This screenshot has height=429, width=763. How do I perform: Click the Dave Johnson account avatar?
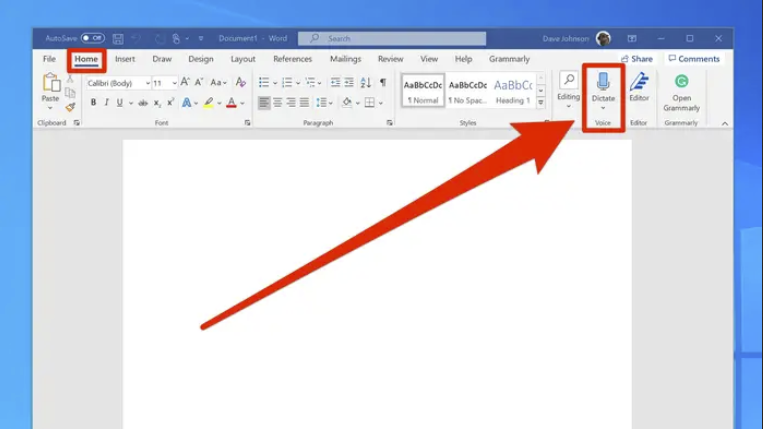coord(603,38)
